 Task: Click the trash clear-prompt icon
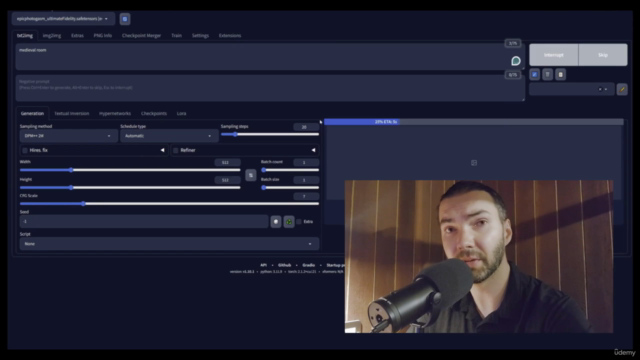pyautogui.click(x=547, y=75)
